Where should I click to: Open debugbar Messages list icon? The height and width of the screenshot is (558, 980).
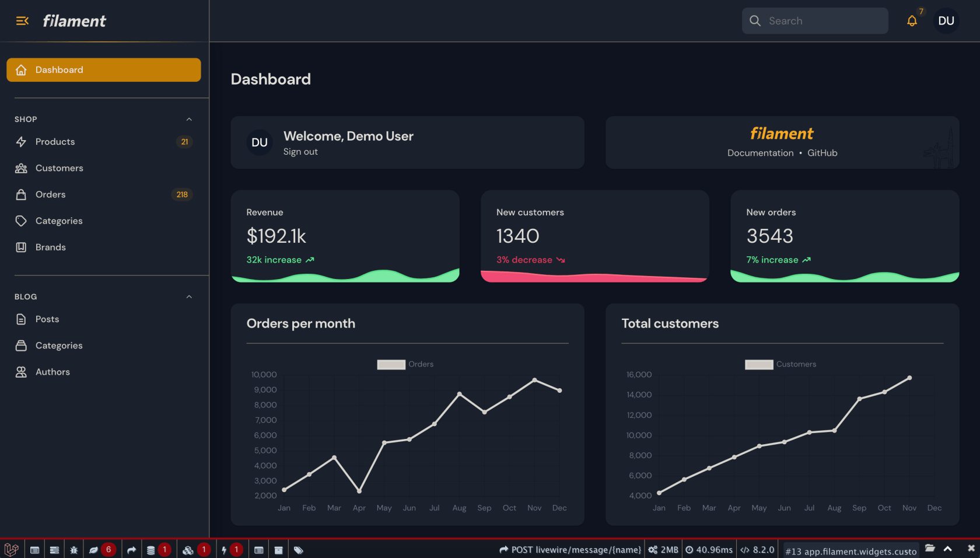(x=34, y=550)
